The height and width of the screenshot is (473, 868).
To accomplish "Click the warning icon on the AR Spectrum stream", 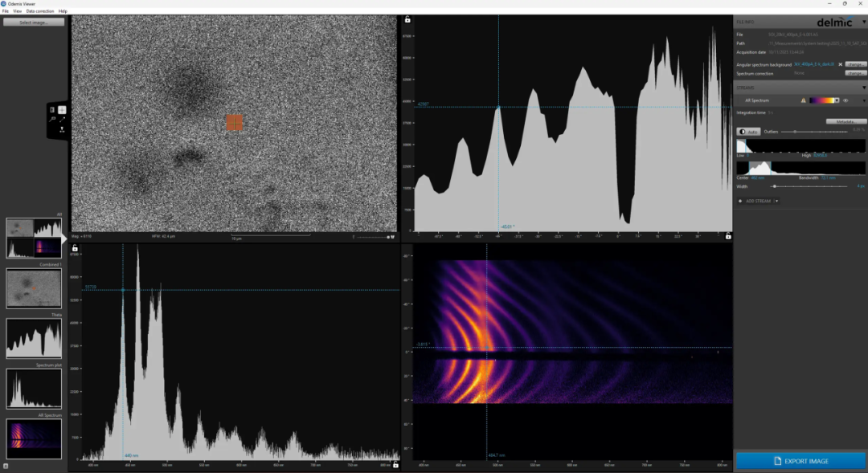I will pyautogui.click(x=803, y=100).
